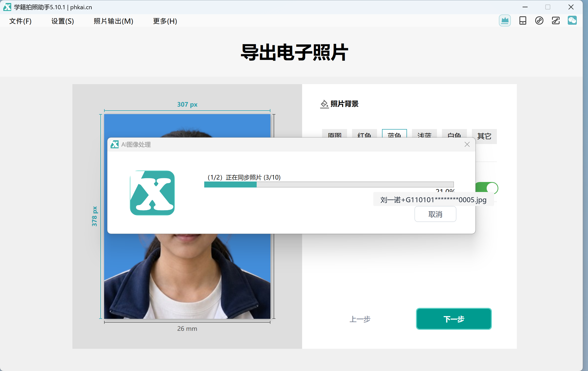Open the 照片输出(M) menu
588x371 pixels.
point(113,21)
